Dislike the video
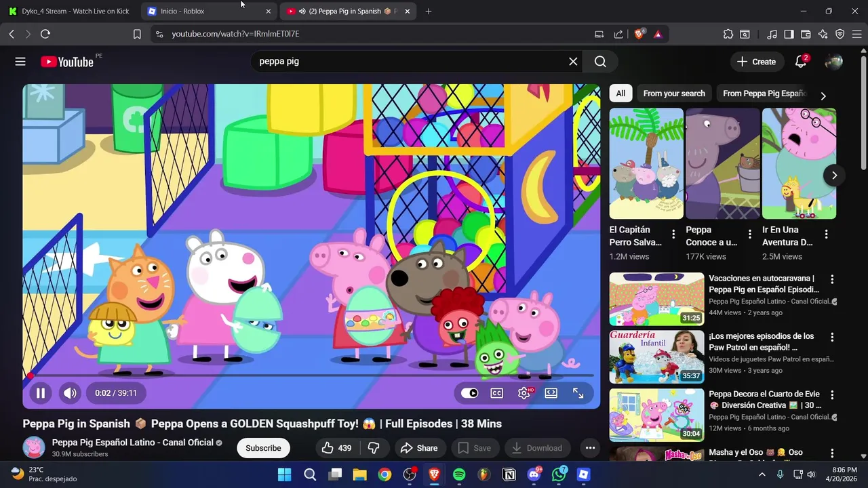 point(374,448)
